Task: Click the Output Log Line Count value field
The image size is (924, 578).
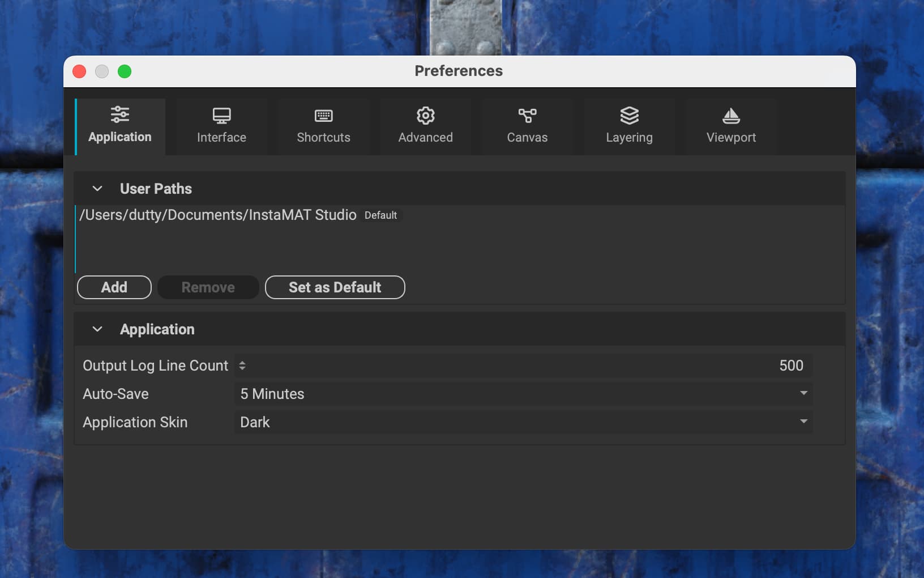Action: (527, 365)
